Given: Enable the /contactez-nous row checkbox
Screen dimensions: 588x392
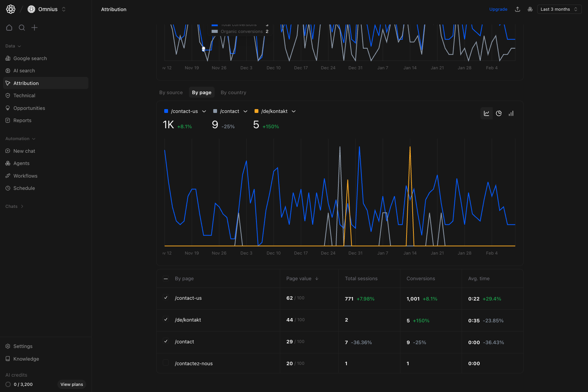Looking at the screenshot, I should [x=166, y=363].
